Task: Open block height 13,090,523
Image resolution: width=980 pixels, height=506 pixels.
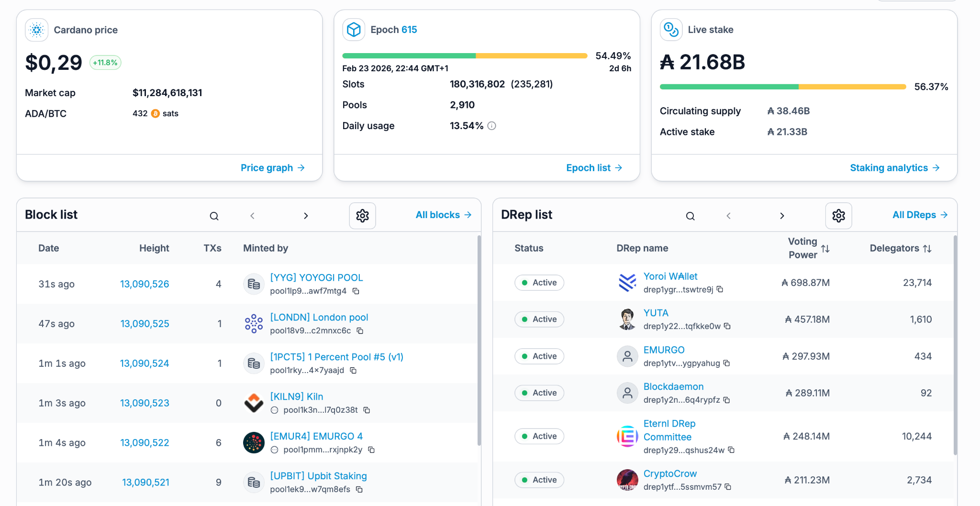Action: 145,403
